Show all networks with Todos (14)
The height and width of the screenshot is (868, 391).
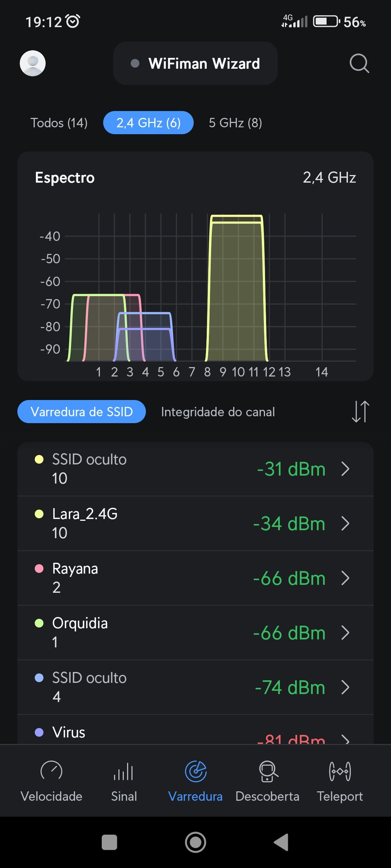tap(59, 123)
